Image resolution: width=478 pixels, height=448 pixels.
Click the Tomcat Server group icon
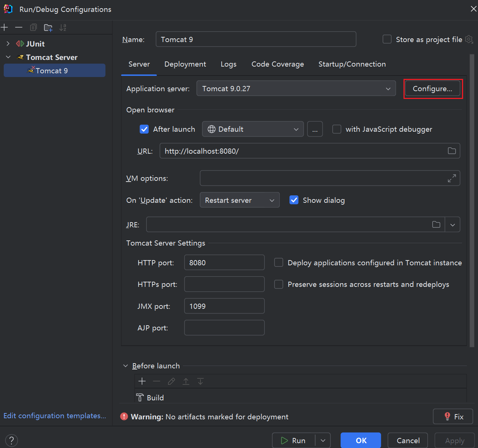21,57
